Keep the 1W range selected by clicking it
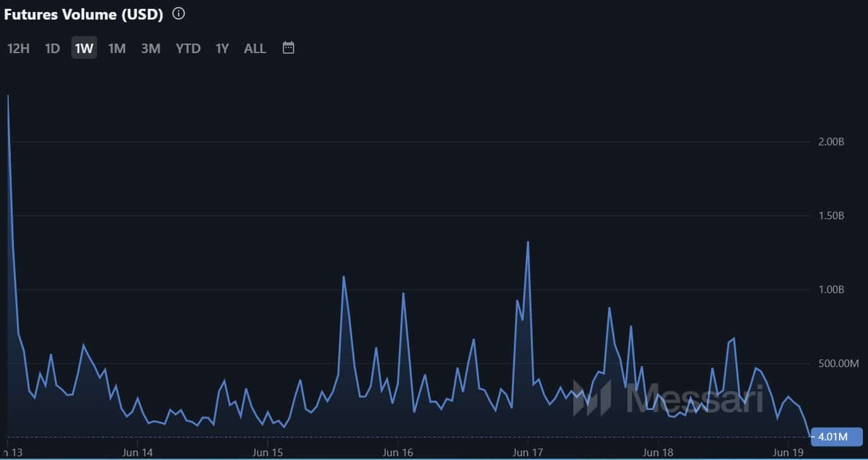 click(x=84, y=47)
